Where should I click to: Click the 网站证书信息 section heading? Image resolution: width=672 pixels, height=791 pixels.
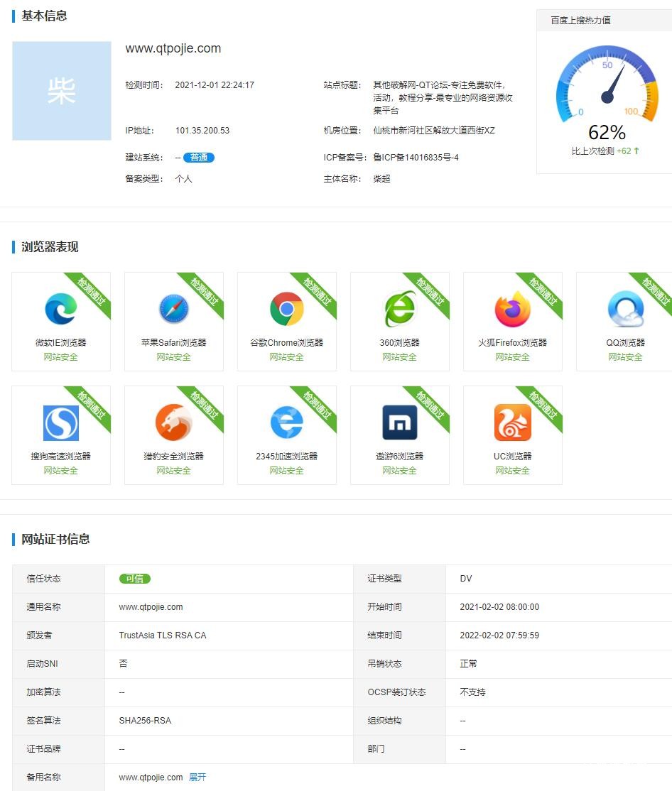click(55, 539)
